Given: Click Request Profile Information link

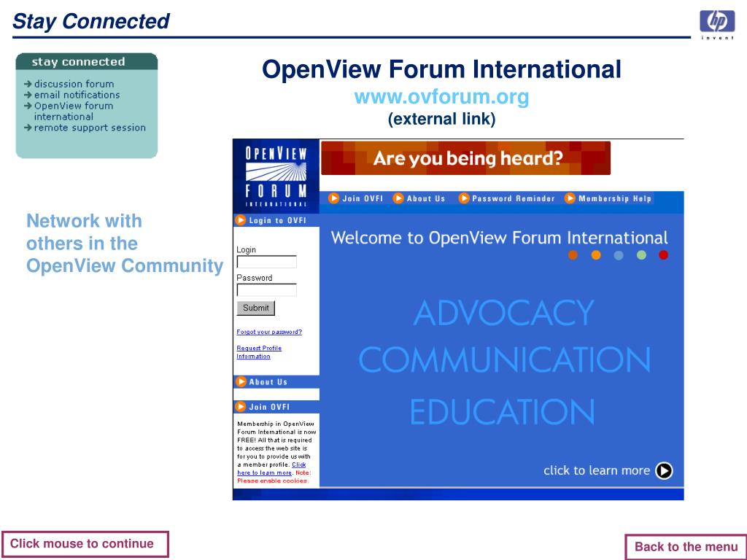Looking at the screenshot, I should coord(259,352).
